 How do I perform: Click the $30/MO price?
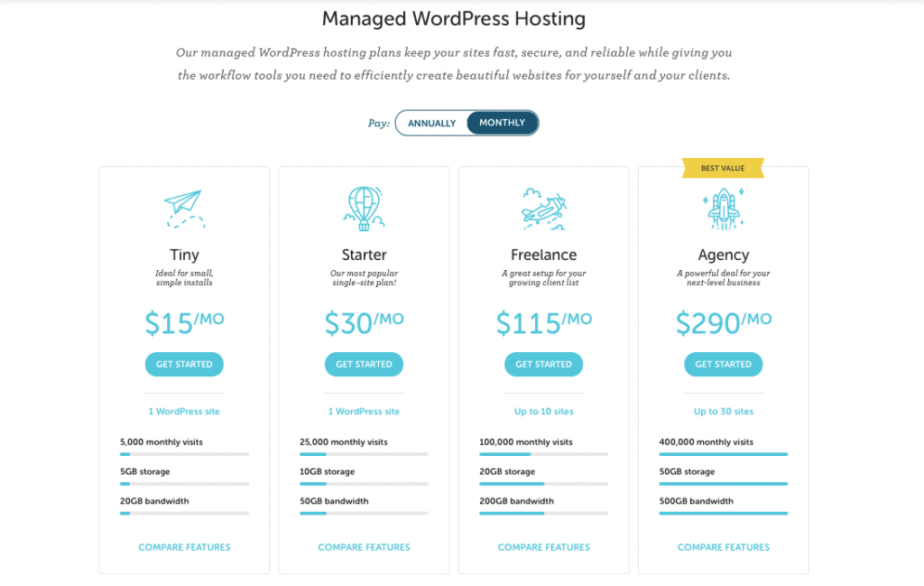tap(365, 322)
